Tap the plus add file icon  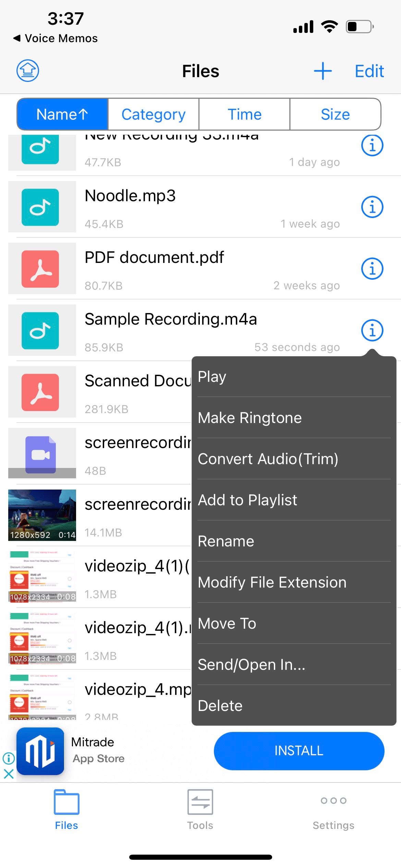click(323, 71)
